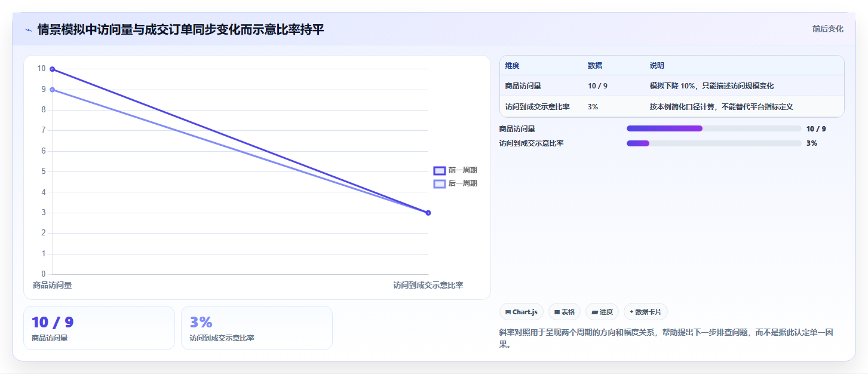Click the 斜率对照 footnote paragraph

click(667, 338)
